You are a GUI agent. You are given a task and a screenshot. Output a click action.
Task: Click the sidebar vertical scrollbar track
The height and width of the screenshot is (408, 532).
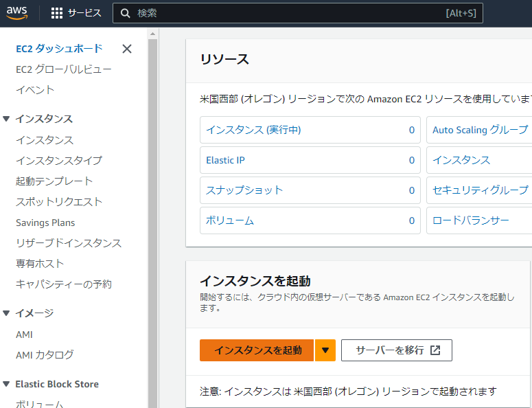click(152, 223)
